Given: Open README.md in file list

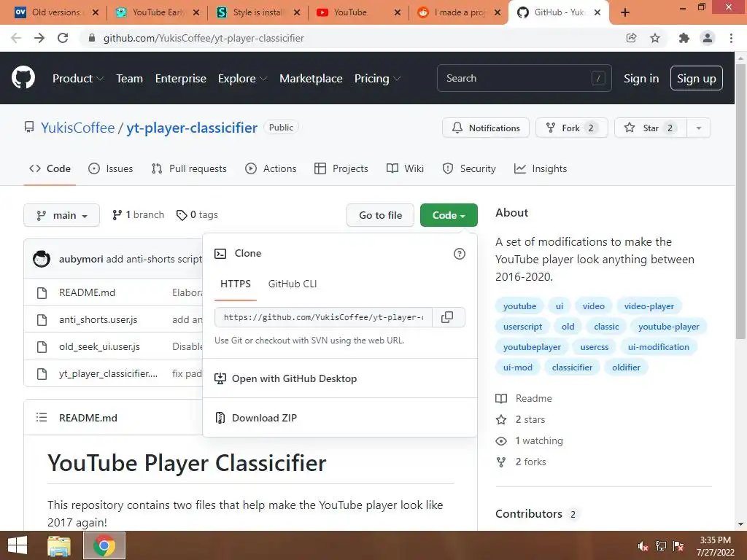Looking at the screenshot, I should tap(88, 292).
